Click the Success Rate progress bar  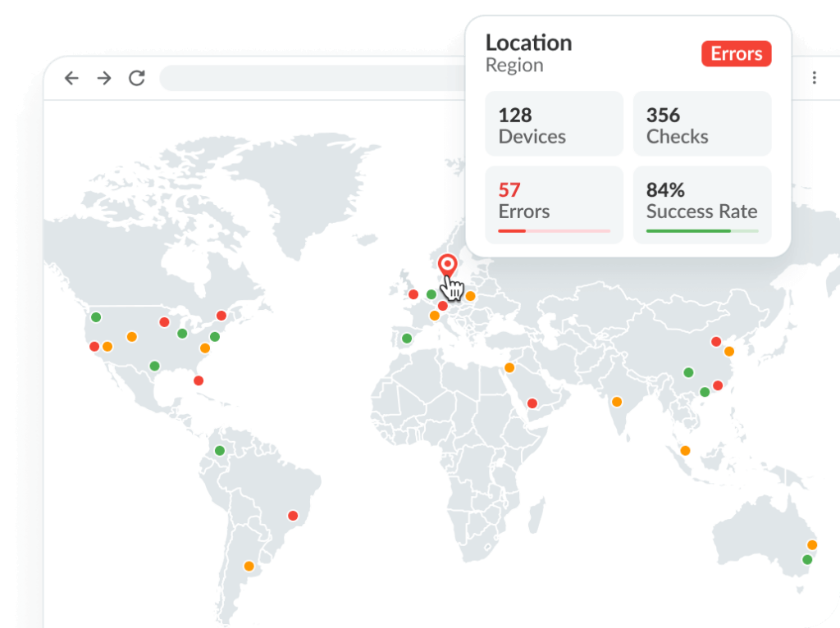[701, 232]
